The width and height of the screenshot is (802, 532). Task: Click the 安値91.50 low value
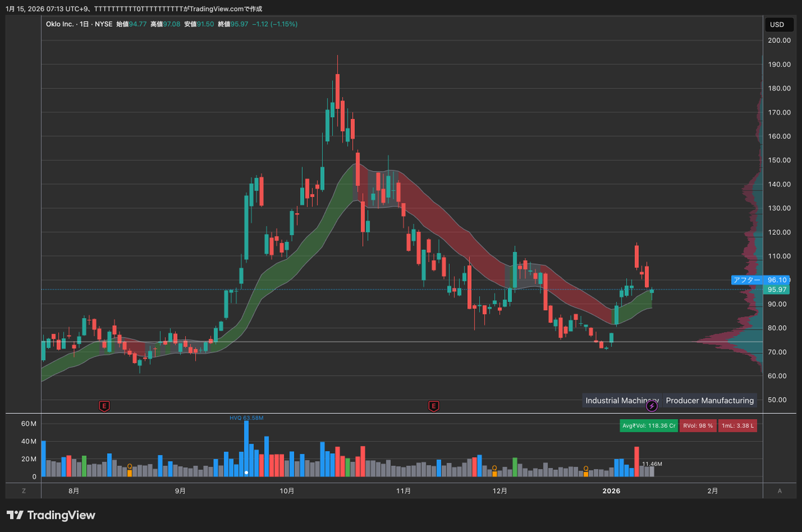[x=199, y=24]
